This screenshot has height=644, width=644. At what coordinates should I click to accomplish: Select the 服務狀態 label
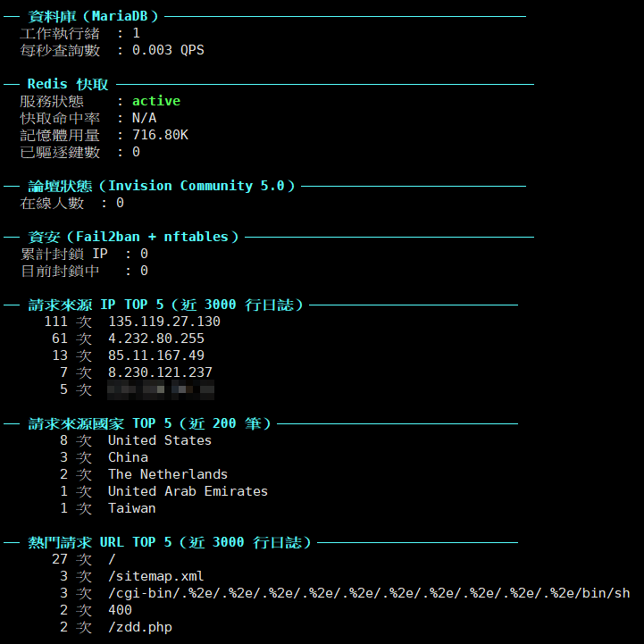(52, 101)
